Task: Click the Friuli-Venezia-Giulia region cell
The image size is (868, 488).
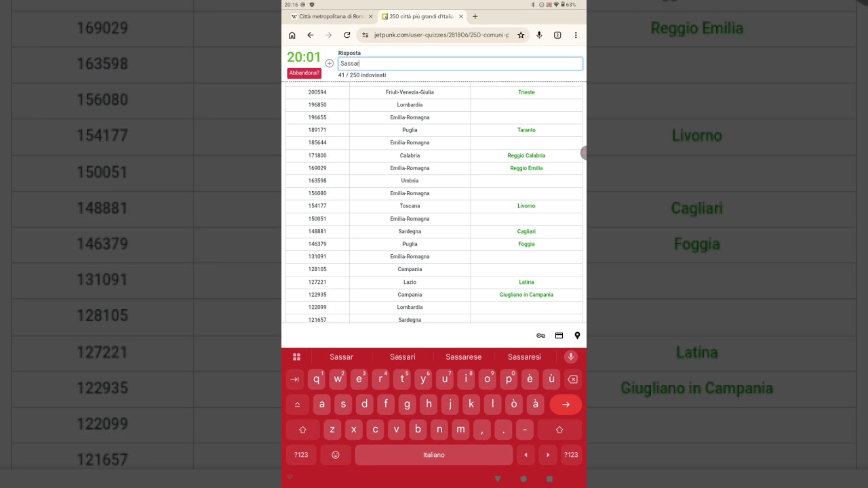Action: (x=410, y=92)
